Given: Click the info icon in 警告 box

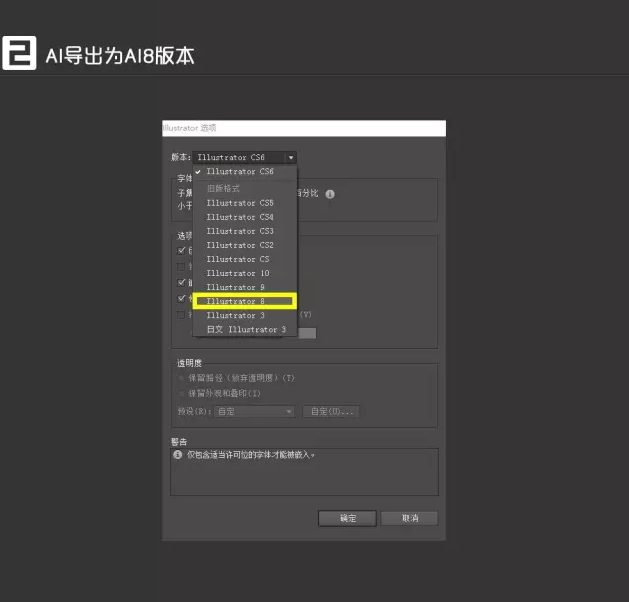Looking at the screenshot, I should click(x=177, y=455).
